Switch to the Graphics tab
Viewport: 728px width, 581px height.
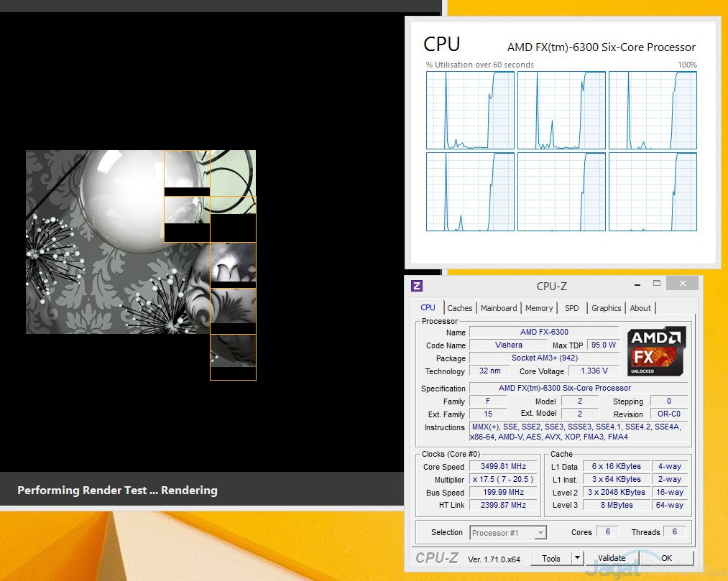point(606,308)
